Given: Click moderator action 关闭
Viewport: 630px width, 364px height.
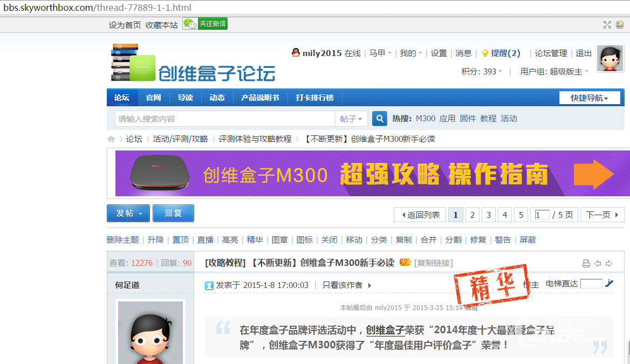Looking at the screenshot, I should [329, 240].
